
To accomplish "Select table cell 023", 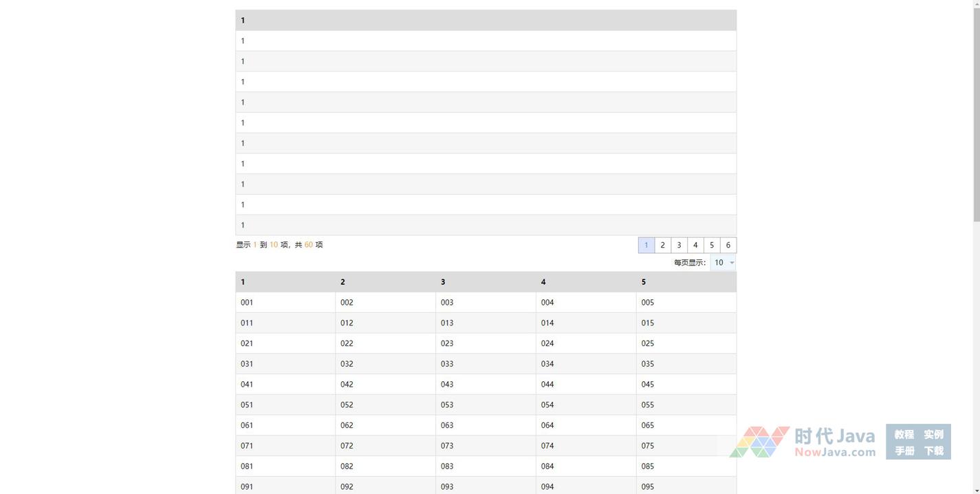I will [x=447, y=343].
